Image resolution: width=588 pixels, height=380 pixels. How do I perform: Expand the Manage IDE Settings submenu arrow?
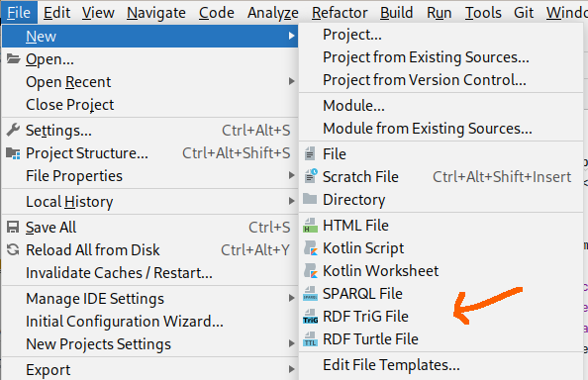[291, 298]
